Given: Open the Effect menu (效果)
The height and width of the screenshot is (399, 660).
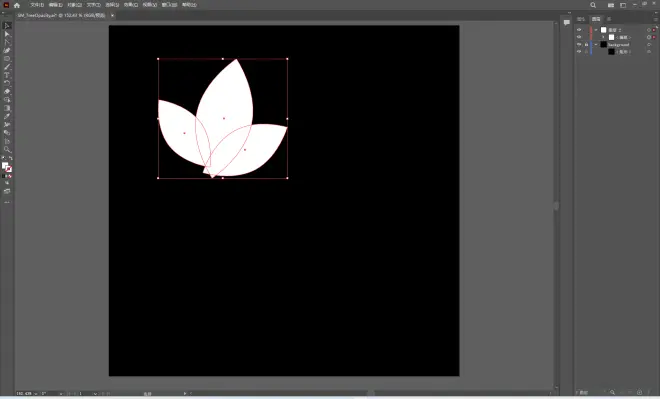Looking at the screenshot, I should point(131,5).
